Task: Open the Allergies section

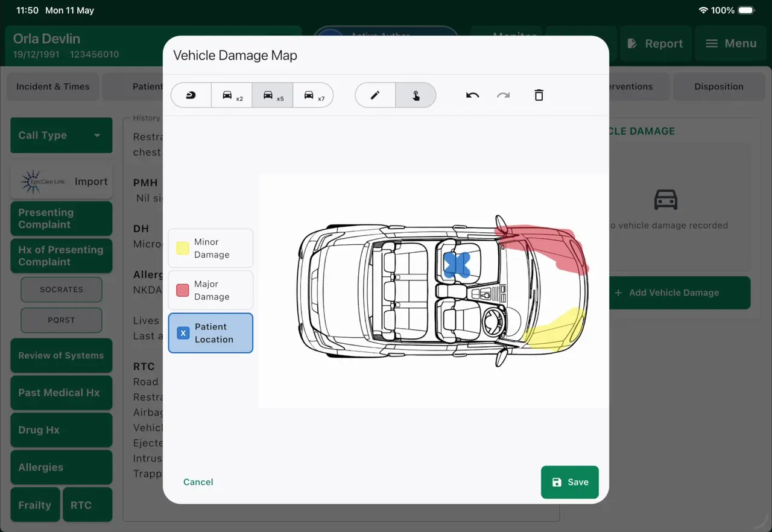Action: click(x=62, y=467)
